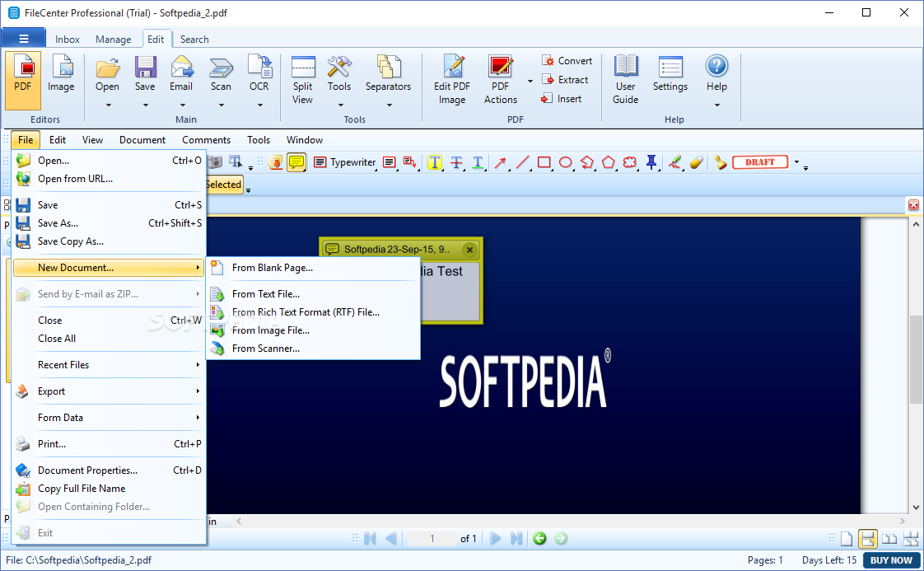
Task: Switch to the Manage tab
Action: 113,39
